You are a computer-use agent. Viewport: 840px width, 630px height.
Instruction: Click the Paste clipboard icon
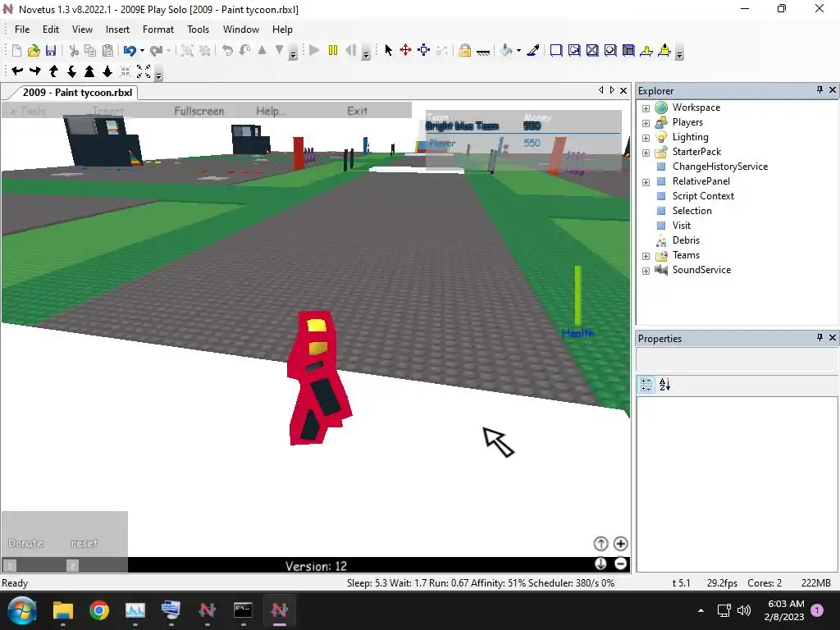pos(107,50)
